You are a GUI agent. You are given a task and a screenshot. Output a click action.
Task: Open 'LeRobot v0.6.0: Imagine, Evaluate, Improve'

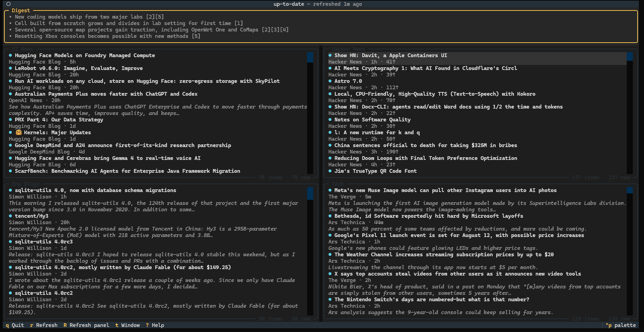(x=78, y=68)
